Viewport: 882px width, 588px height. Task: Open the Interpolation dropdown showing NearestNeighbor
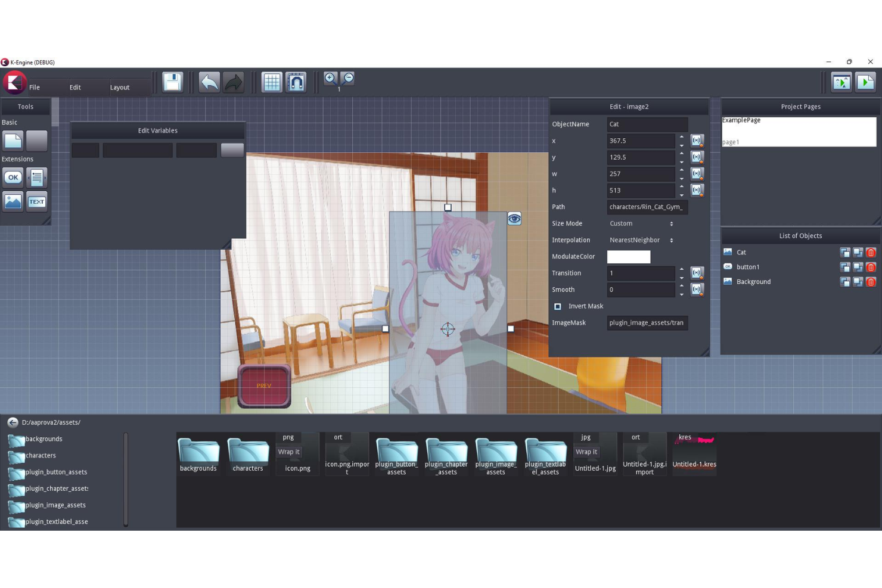641,240
